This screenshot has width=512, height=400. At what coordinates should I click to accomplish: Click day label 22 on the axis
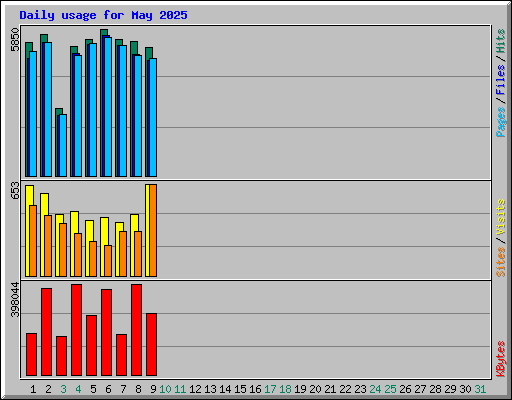[x=345, y=389]
